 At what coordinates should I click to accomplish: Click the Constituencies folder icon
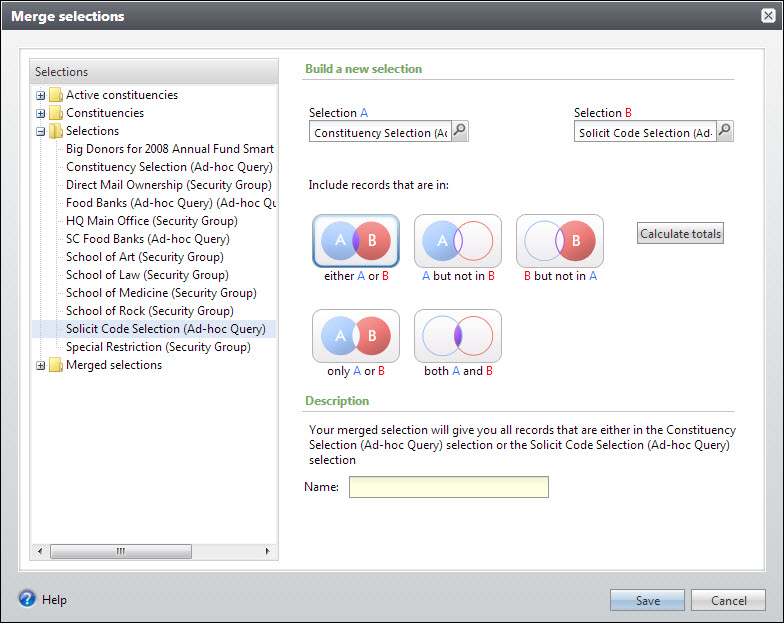[x=56, y=113]
